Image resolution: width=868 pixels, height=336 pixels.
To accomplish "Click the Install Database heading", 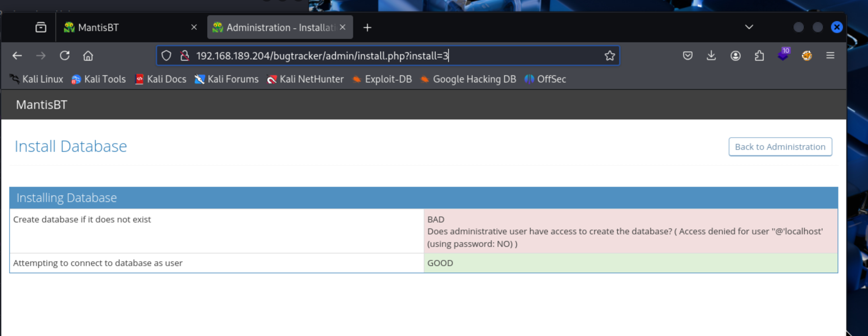I will click(x=71, y=147).
